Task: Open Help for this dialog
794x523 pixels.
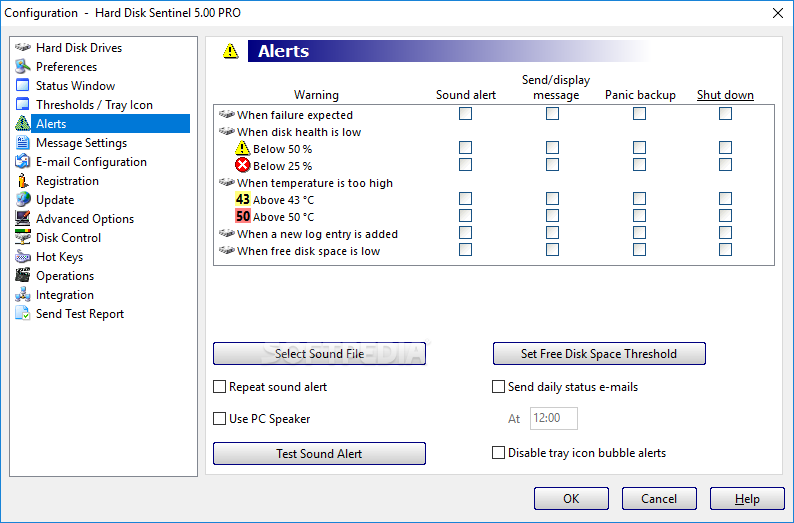Action: 747,499
